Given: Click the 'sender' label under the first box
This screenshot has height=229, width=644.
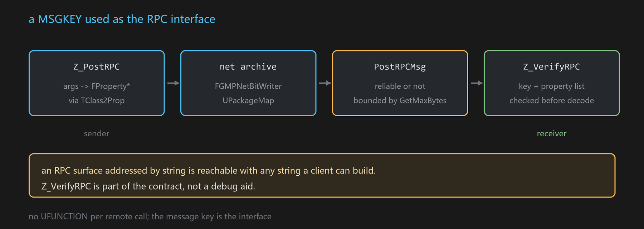Looking at the screenshot, I should (97, 133).
